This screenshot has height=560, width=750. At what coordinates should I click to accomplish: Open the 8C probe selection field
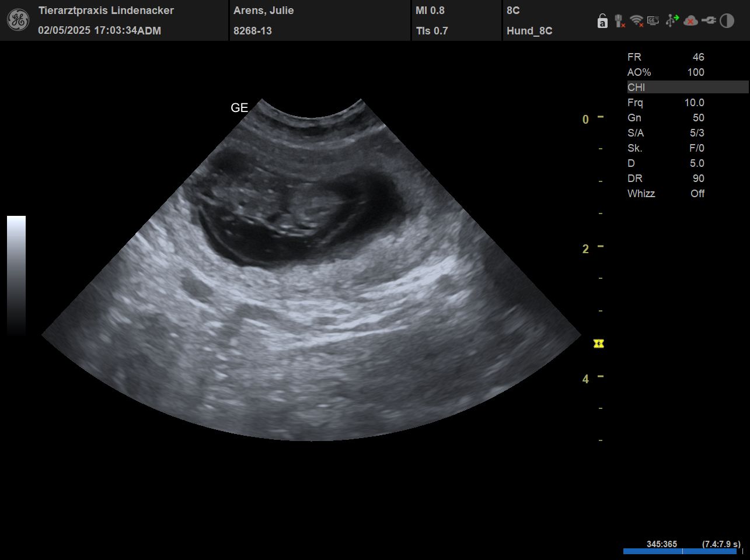[513, 10]
